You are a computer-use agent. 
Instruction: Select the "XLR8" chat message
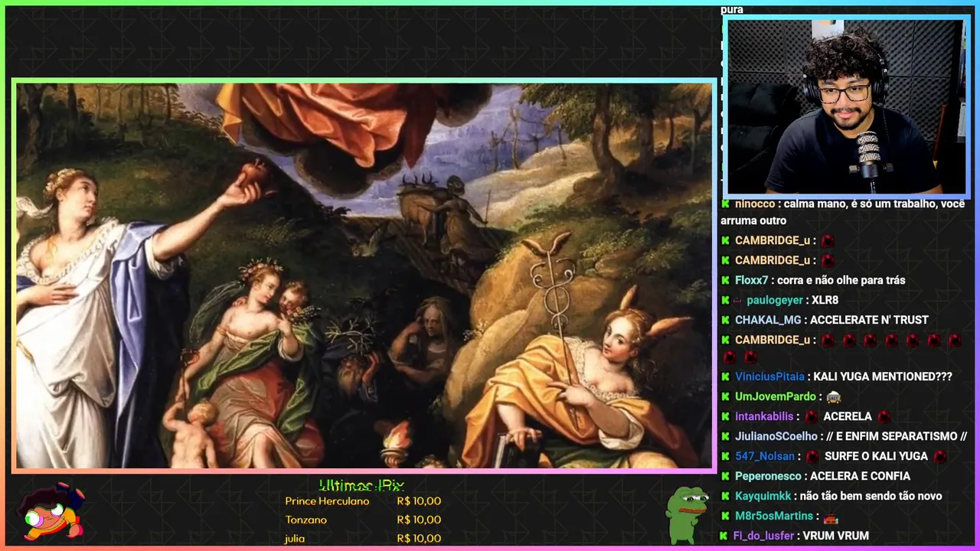(x=825, y=300)
